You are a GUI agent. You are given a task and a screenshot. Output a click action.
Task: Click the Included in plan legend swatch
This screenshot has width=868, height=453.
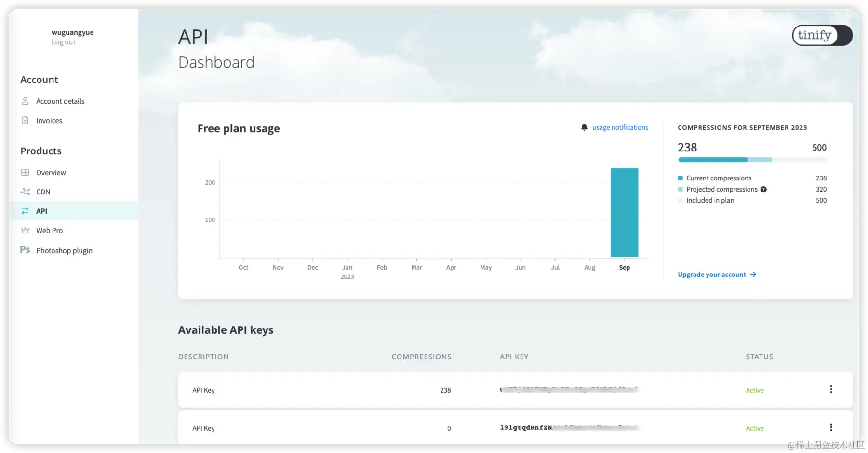click(681, 200)
